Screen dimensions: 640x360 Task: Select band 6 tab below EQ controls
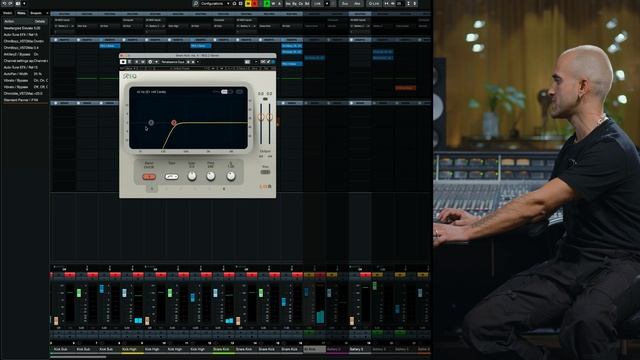tap(223, 189)
